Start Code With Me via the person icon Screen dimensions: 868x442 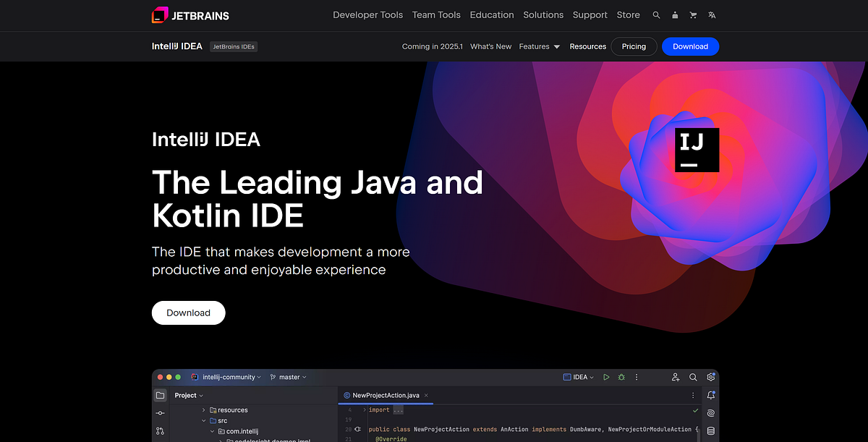675,377
